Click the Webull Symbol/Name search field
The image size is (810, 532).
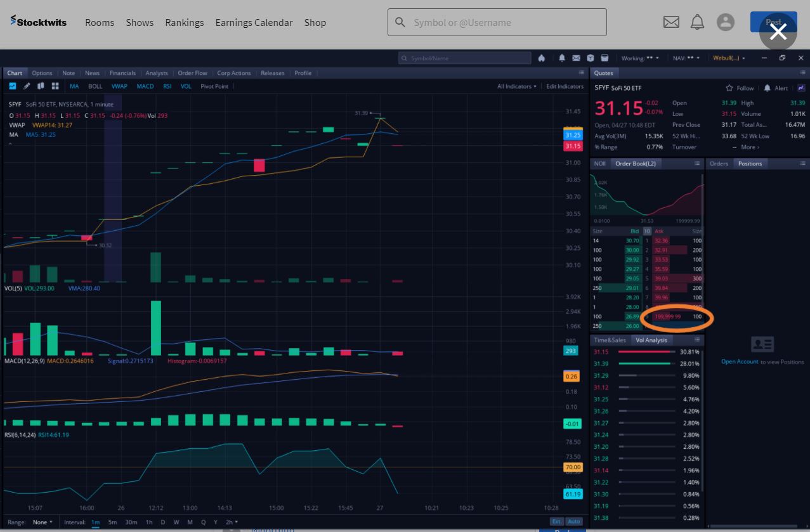point(465,58)
